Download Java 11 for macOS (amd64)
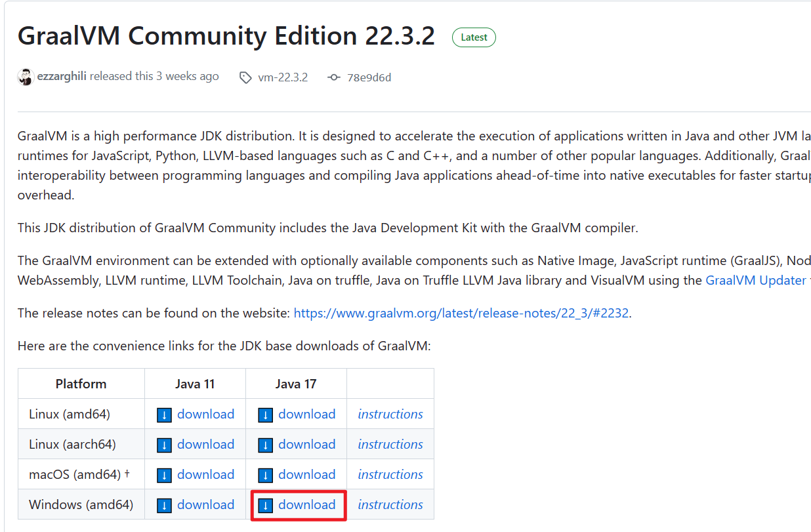 [x=205, y=474]
